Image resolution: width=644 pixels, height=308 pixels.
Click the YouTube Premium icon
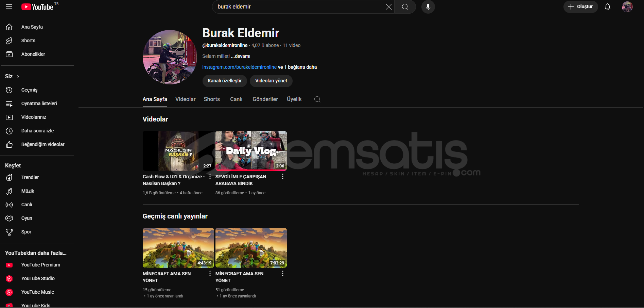(9, 265)
